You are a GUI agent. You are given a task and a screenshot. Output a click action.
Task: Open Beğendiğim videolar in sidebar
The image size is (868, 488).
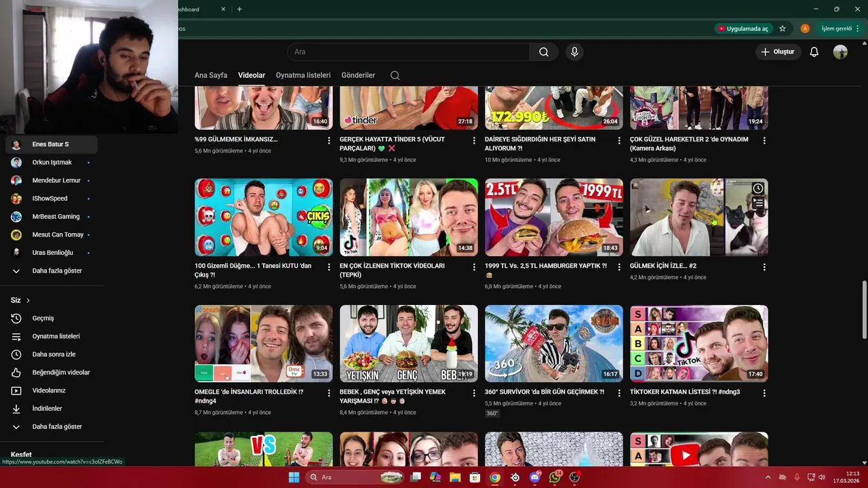pos(52,372)
